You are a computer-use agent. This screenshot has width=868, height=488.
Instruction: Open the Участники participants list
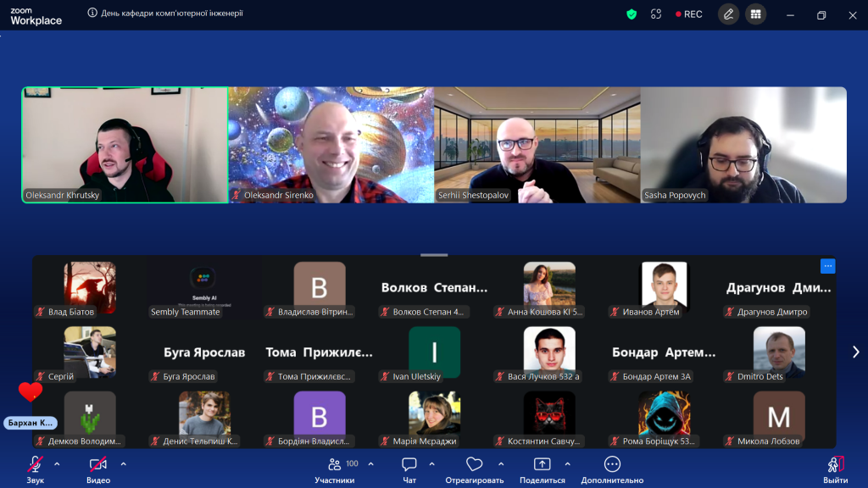tap(335, 470)
